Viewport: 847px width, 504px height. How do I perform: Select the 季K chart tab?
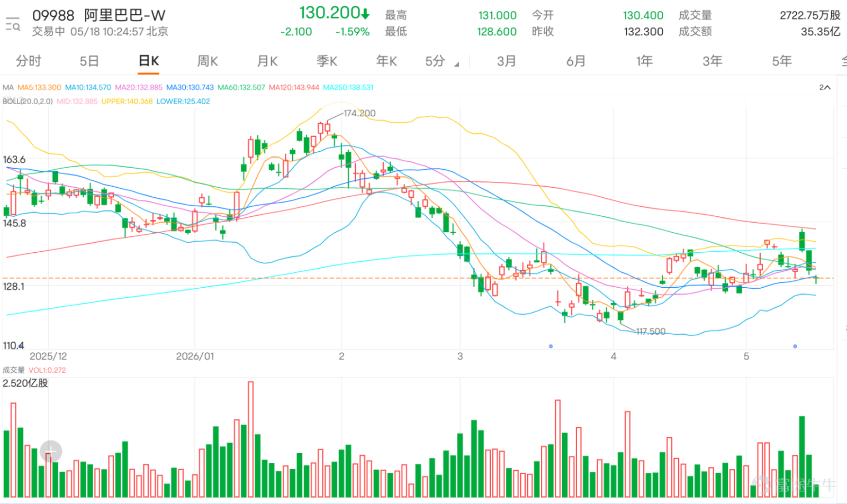327,61
